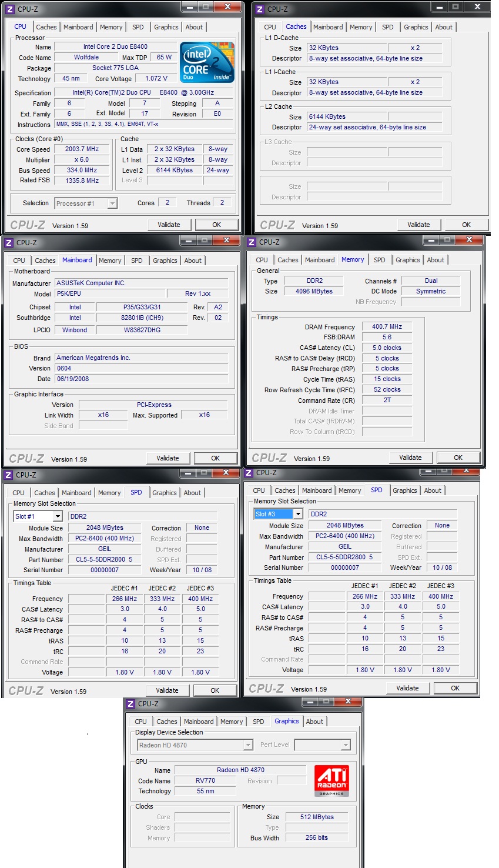
Task: Select the About tab in the processor window
Action: [x=194, y=27]
